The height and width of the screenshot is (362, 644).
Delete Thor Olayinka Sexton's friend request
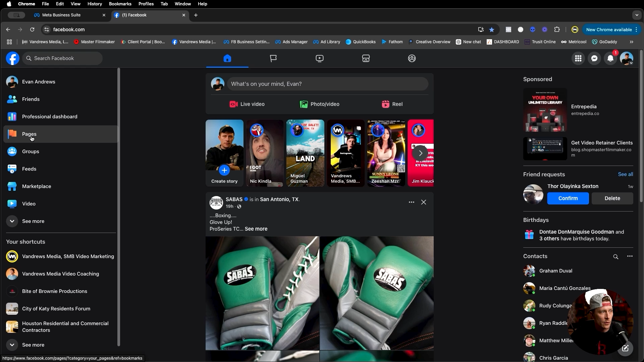[x=612, y=198]
